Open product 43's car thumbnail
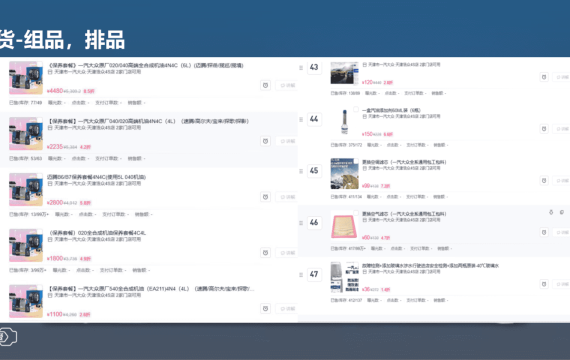570x360 pixels. [344, 73]
